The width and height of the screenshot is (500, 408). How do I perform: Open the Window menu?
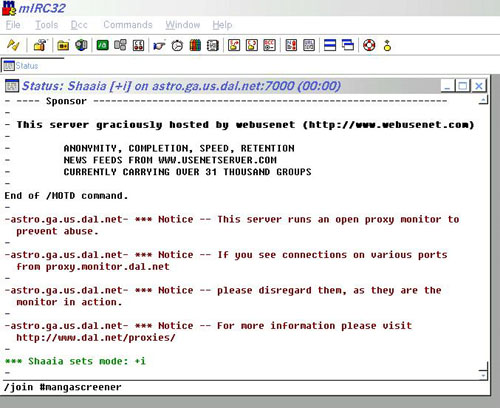[x=183, y=25]
